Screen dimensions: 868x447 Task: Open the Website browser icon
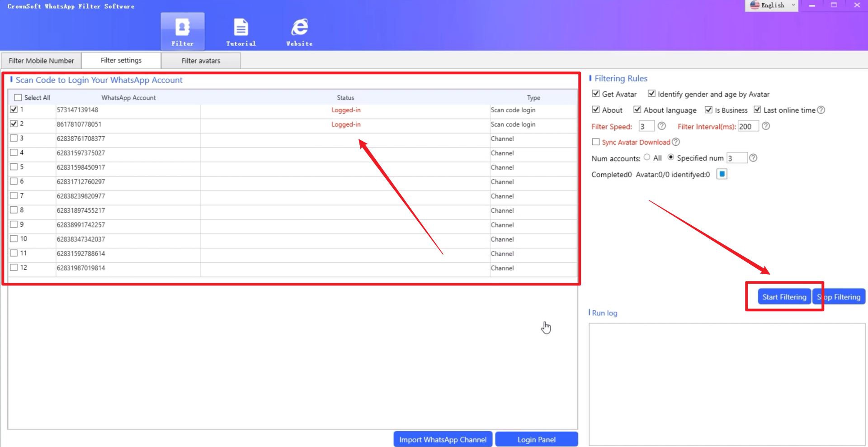click(299, 31)
